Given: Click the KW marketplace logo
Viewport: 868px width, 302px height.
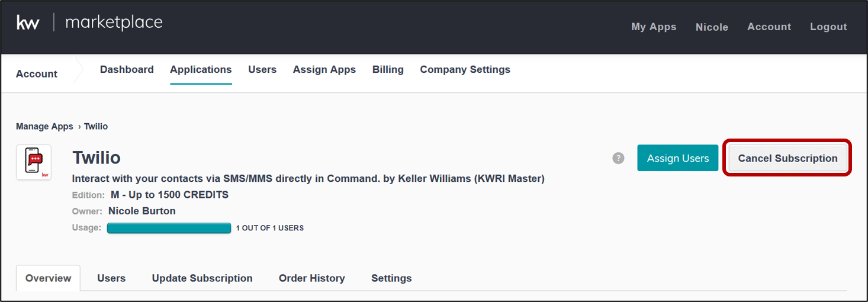Looking at the screenshot, I should click(x=89, y=23).
